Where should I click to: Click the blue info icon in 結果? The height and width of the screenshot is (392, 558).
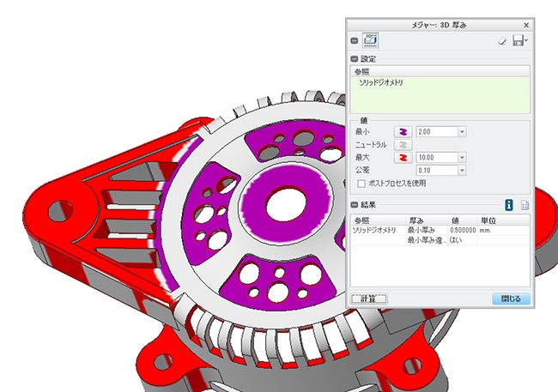click(508, 205)
